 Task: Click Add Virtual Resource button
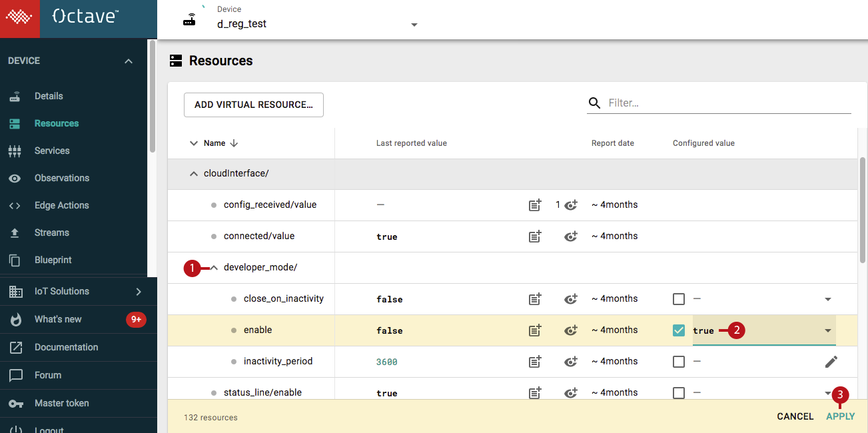[x=254, y=105]
